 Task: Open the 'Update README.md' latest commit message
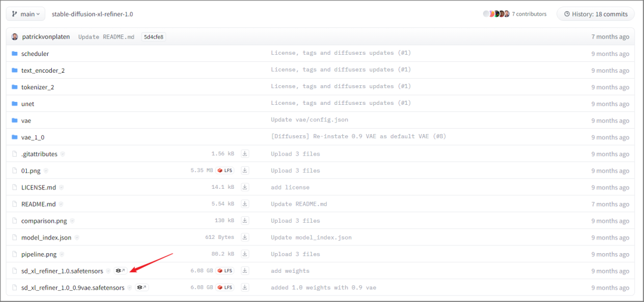pyautogui.click(x=106, y=37)
